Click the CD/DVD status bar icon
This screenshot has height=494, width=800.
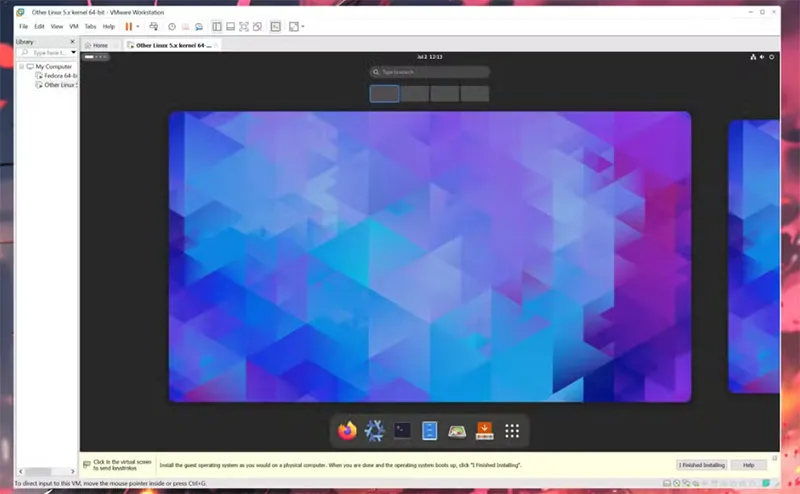(x=677, y=483)
